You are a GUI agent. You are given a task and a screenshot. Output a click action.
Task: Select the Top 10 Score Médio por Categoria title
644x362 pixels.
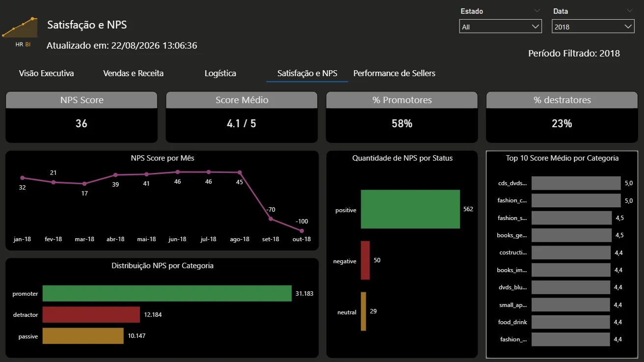(x=562, y=158)
